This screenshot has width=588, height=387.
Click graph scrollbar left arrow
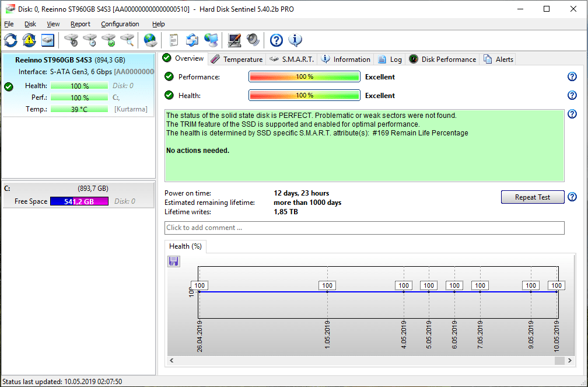coord(171,360)
